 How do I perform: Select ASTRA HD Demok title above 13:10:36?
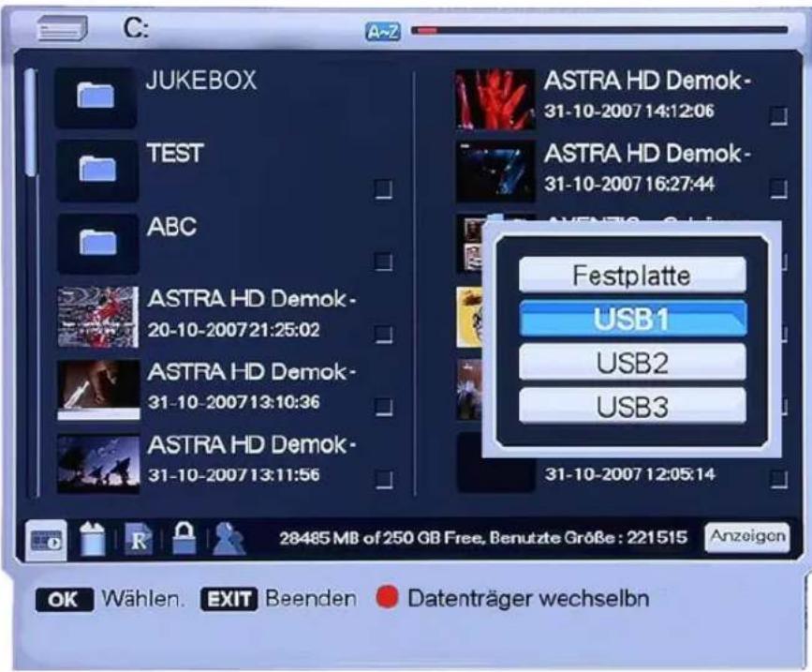point(252,372)
